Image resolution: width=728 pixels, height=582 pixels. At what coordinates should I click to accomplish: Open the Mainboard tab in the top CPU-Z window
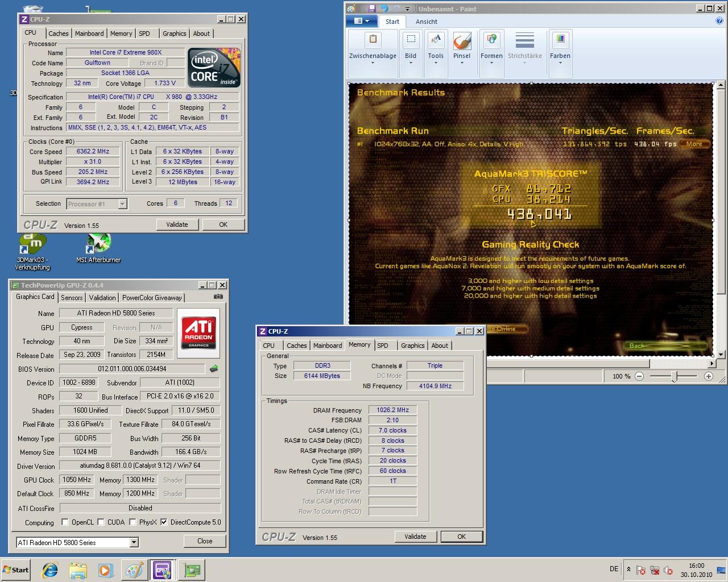coord(89,34)
